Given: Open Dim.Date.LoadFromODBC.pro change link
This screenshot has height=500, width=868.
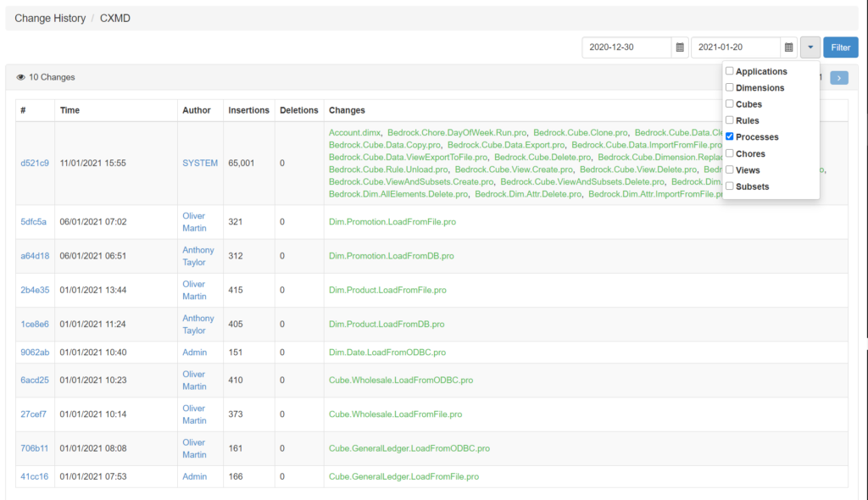Looking at the screenshot, I should click(x=387, y=353).
